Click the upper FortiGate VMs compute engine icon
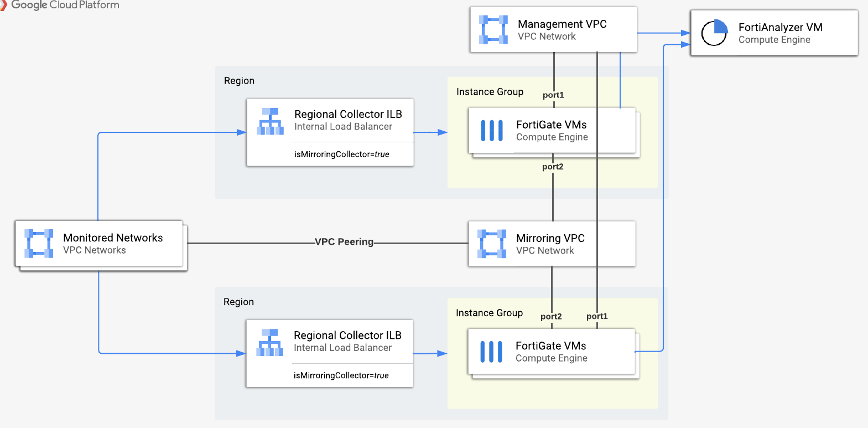Viewport: 868px width, 428px height. pos(492,131)
